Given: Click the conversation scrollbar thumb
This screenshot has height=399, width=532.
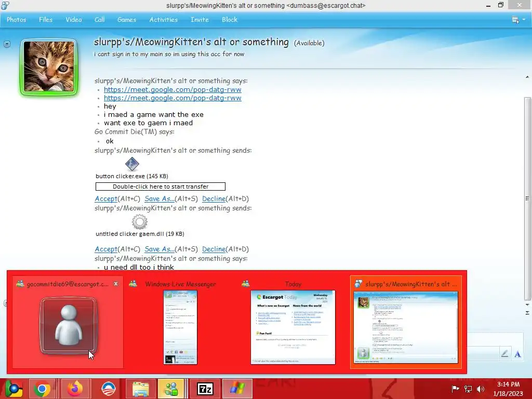Looking at the screenshot, I should click(x=527, y=198).
